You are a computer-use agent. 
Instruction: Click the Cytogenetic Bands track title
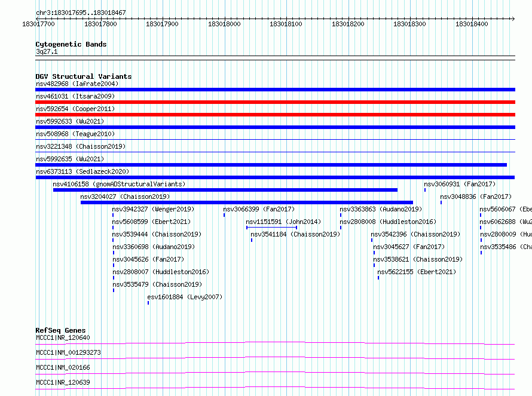pyautogui.click(x=71, y=44)
